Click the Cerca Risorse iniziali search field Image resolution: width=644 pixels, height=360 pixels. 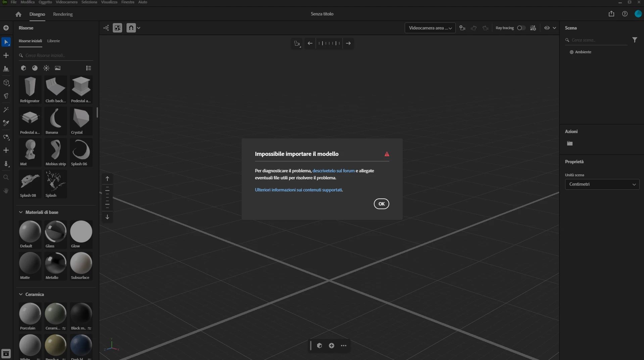56,55
